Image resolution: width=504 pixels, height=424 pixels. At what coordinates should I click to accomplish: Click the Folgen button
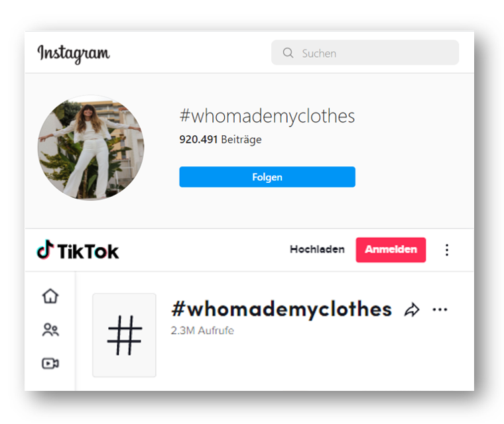[267, 177]
